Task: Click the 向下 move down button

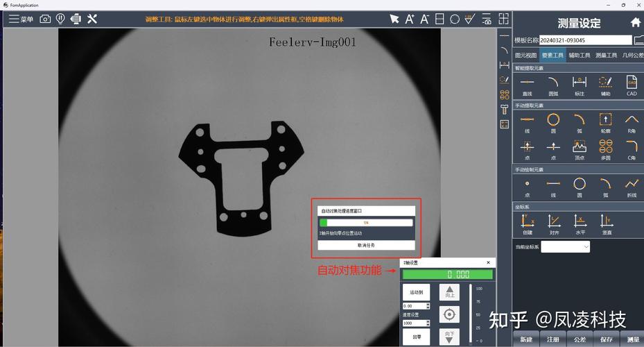Action: click(449, 337)
